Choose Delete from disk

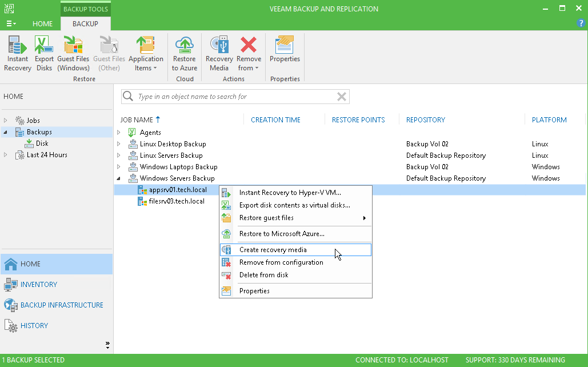coord(295,275)
